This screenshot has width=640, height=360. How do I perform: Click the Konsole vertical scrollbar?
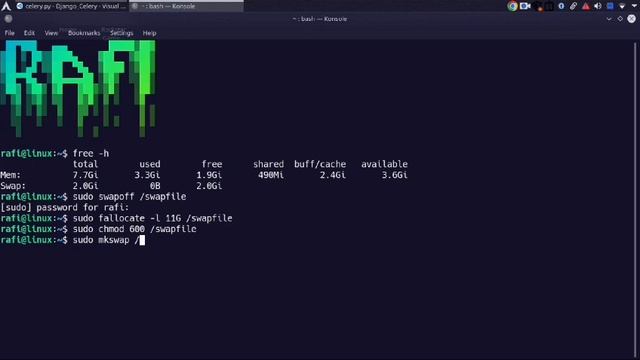pos(636,199)
